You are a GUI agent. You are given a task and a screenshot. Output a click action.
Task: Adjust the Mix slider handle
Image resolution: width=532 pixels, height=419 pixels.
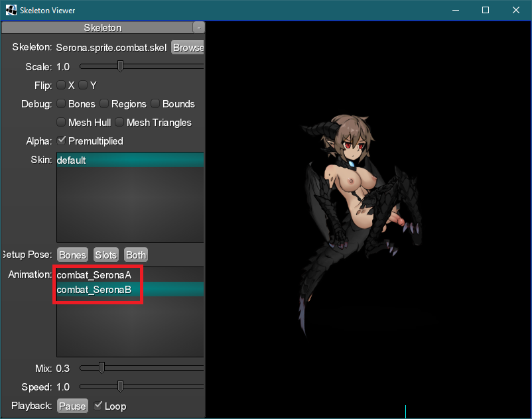[x=101, y=368]
